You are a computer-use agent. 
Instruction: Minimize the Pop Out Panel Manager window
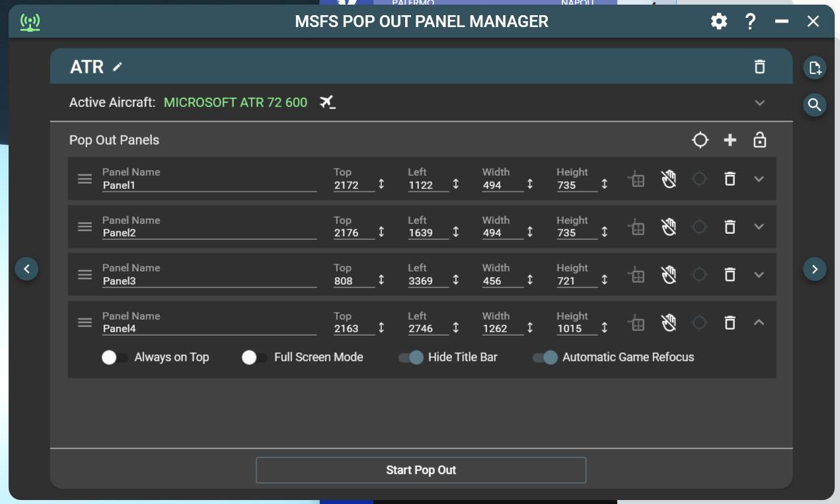[x=782, y=21]
